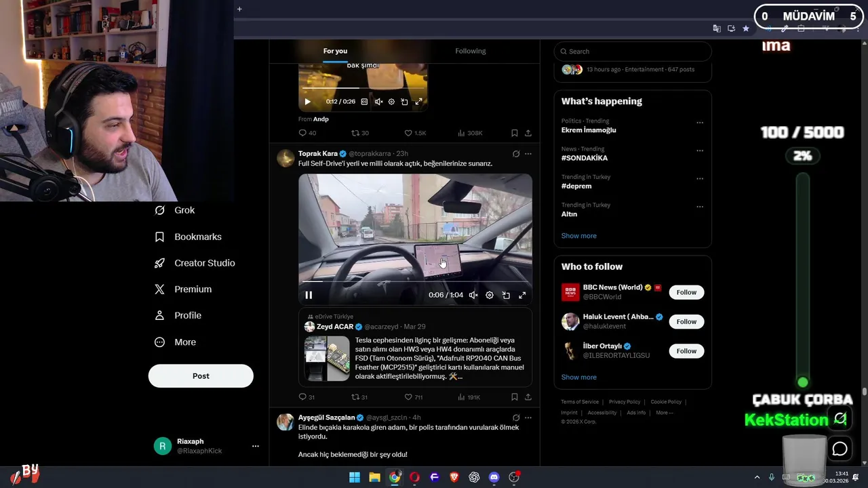Open Windows Start menu
868x488 pixels.
(355, 477)
